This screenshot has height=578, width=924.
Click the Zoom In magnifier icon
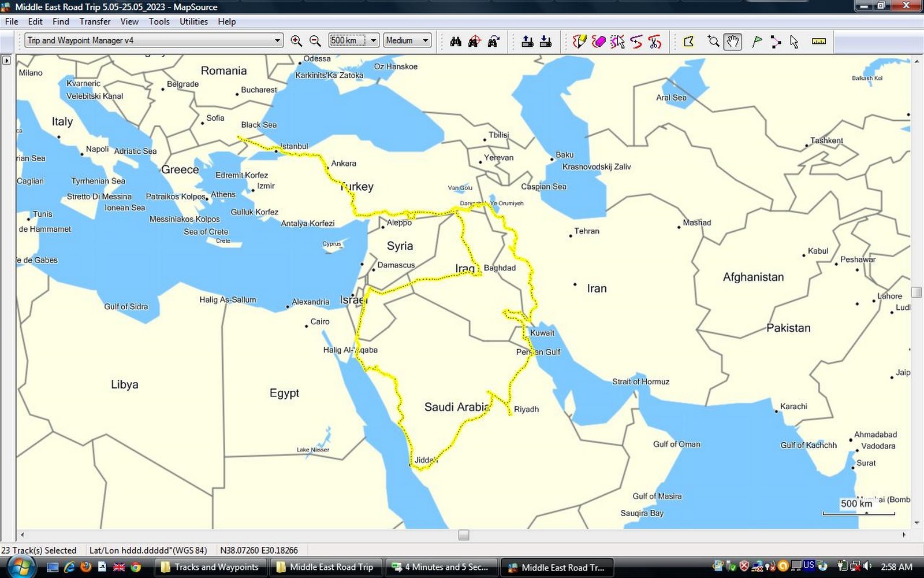pos(296,41)
